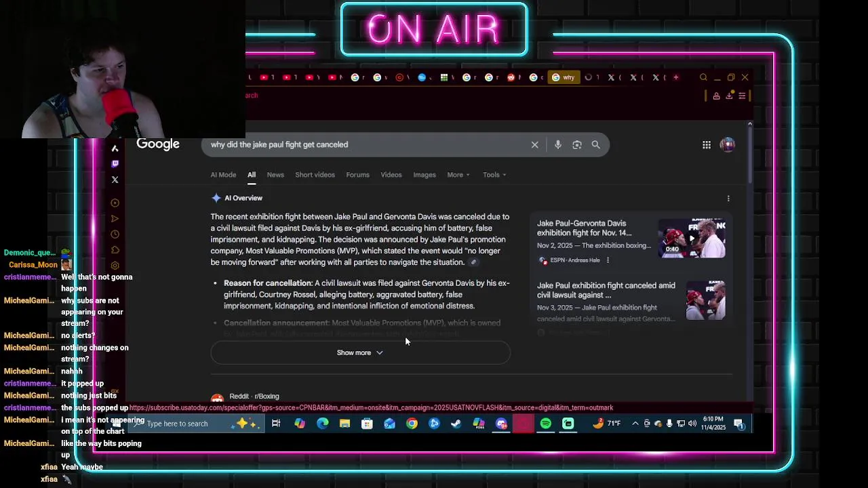
Task: Open the player icon in sidebar
Action: [x=115, y=203]
